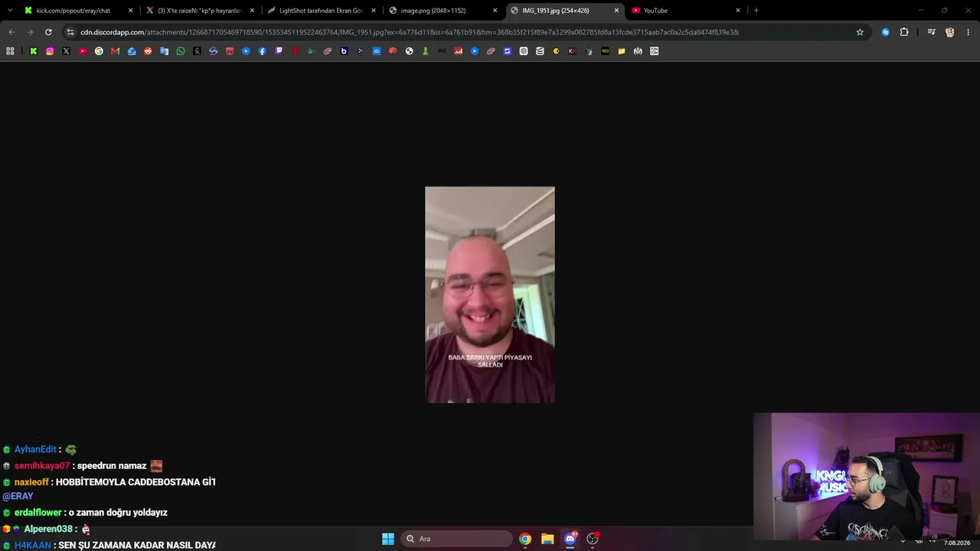Viewport: 980px width, 551px height.
Task: Switch to the LightShot tab
Action: click(x=321, y=11)
